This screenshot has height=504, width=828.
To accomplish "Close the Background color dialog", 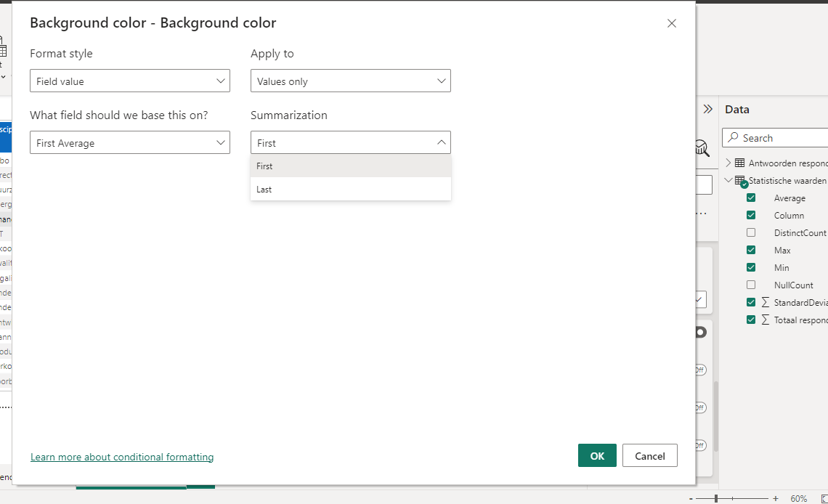I will [671, 23].
